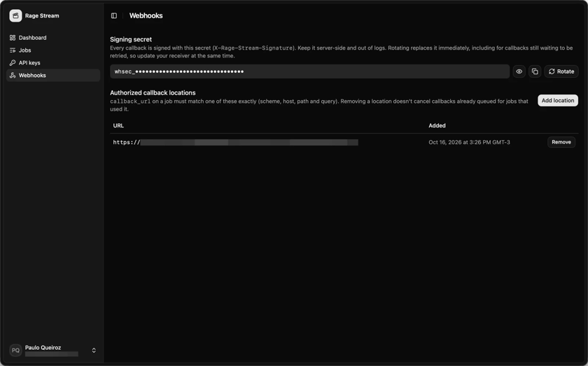Click the https:// callback URL cell
This screenshot has height=366, width=588.
235,142
